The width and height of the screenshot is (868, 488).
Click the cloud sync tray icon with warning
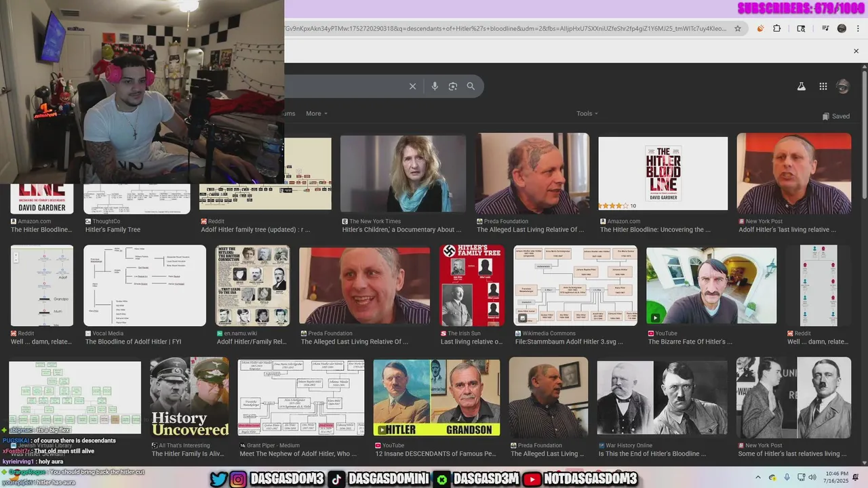(772, 478)
